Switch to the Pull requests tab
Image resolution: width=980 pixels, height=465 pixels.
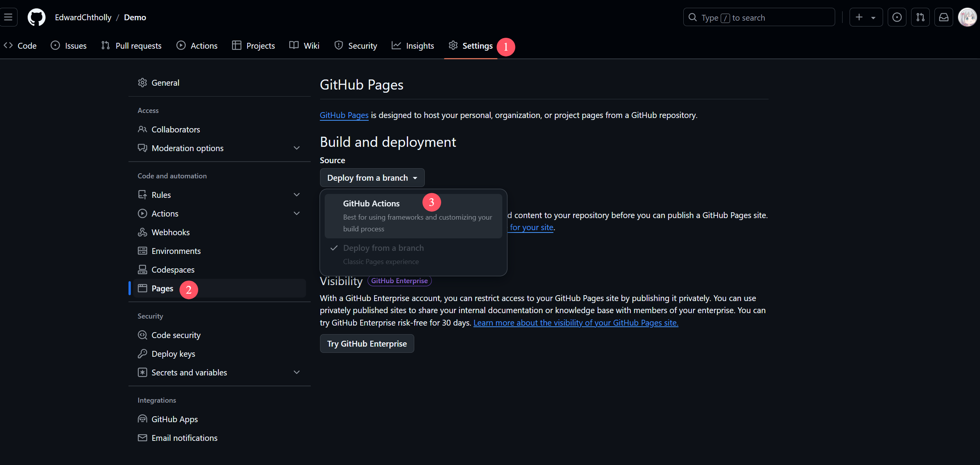click(131, 46)
